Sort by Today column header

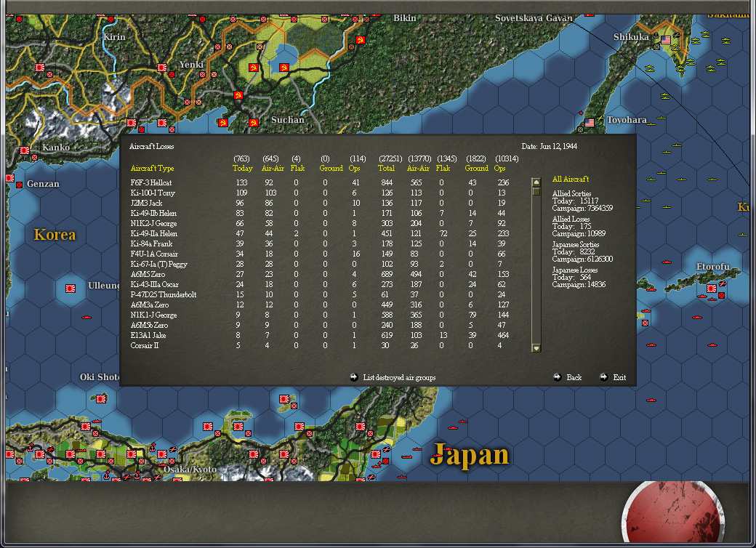[x=243, y=168]
